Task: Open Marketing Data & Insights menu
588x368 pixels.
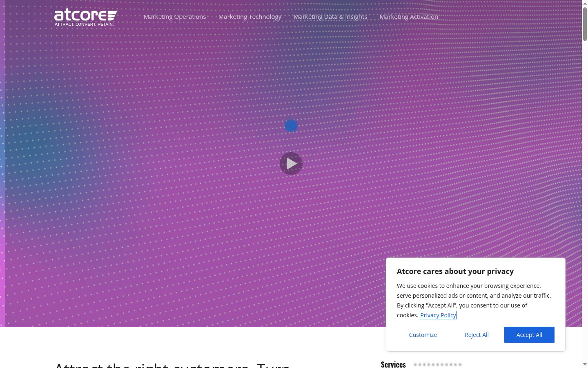Action: (330, 17)
